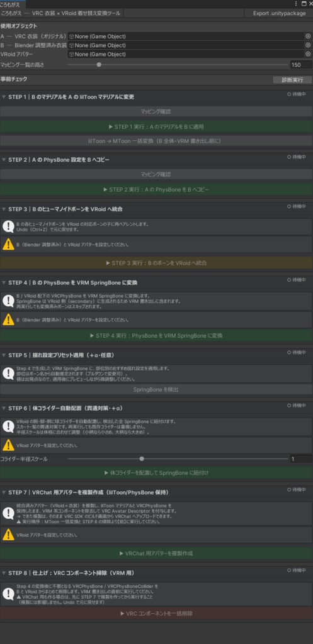Open the window's three-dot options menu

[296, 4]
